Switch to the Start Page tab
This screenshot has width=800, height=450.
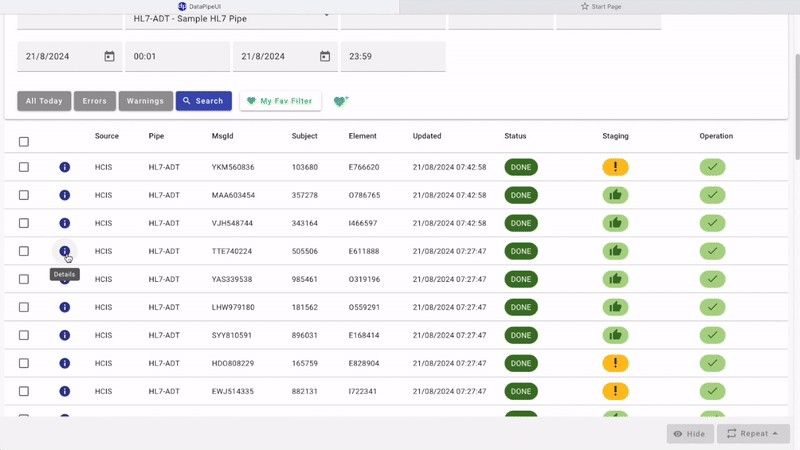pos(600,6)
